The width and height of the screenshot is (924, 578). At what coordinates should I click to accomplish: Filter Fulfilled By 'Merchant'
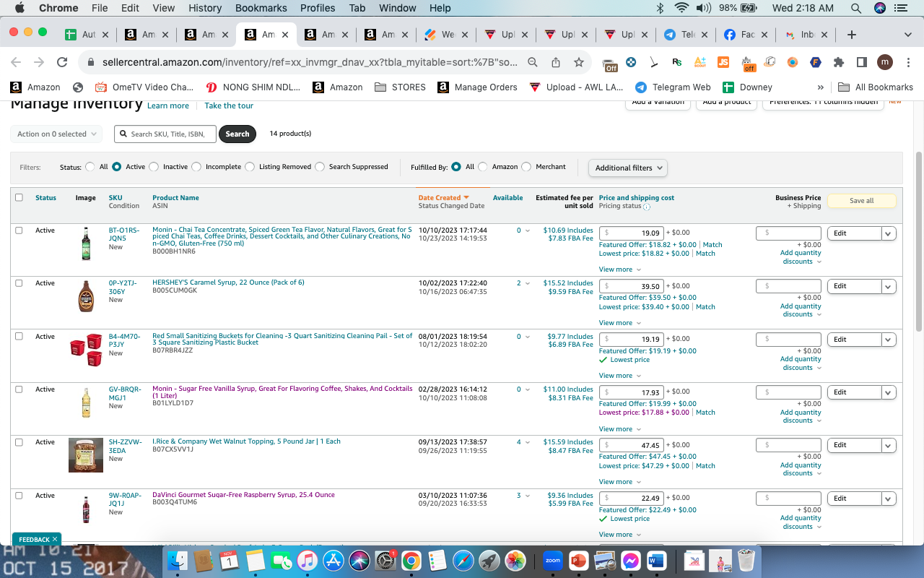526,167
